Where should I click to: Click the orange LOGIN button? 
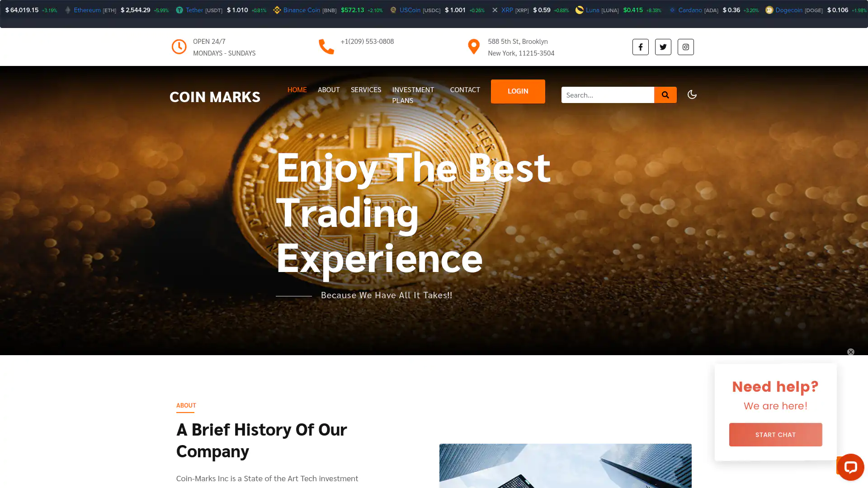[x=518, y=91]
